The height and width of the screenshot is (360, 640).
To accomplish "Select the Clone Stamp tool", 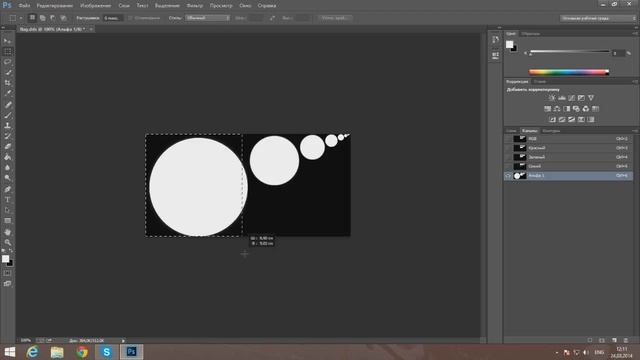I will click(7, 126).
